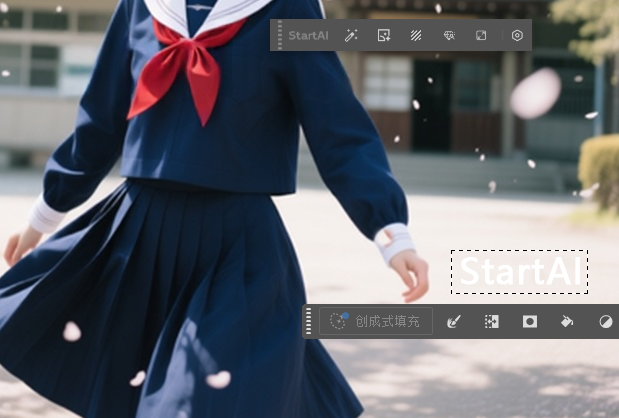Click the 创成式填充 generative fill button
The image size is (619, 418).
coord(376,321)
